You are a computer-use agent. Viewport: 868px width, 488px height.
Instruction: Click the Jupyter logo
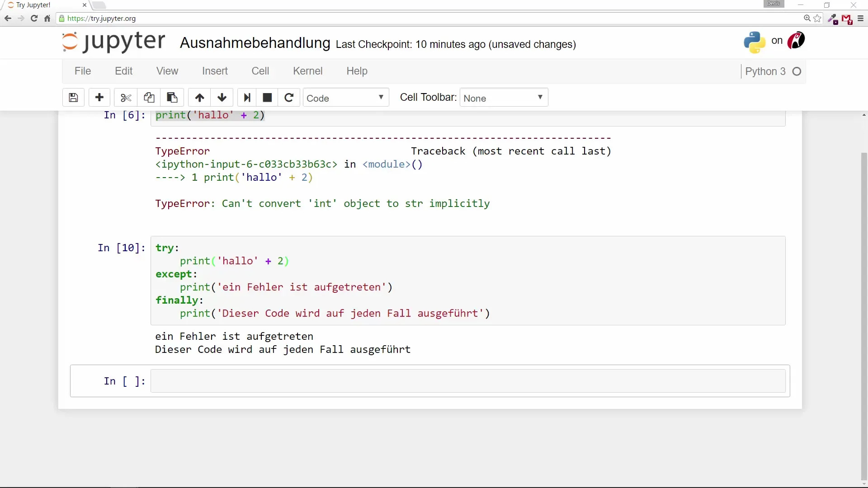click(x=113, y=42)
